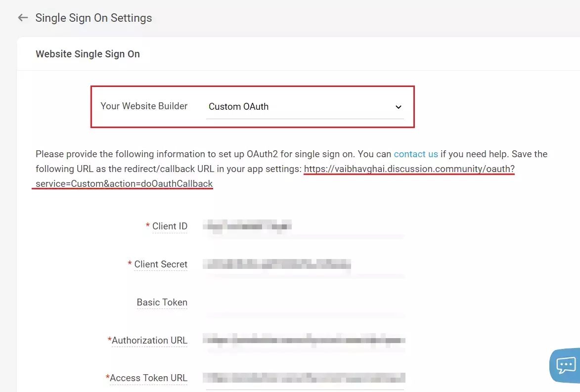Open the live chat support widget
Screen dimensions: 580x392
pyautogui.click(x=565, y=365)
